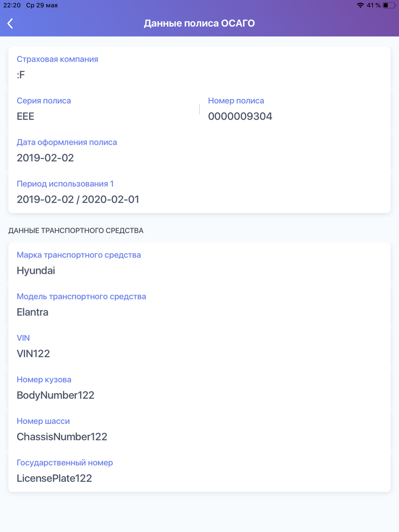Select the Серия полиса value EEE

[x=26, y=116]
